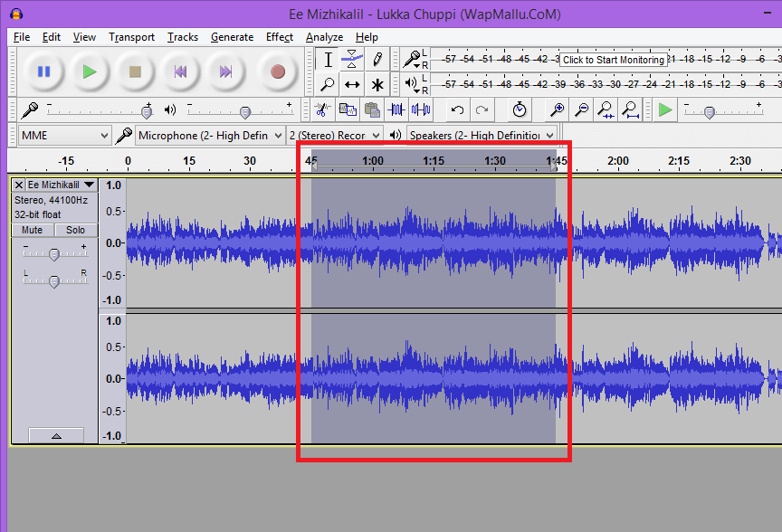Cut selection using the scissors icon
This screenshot has width=782, height=532.
coord(321,109)
